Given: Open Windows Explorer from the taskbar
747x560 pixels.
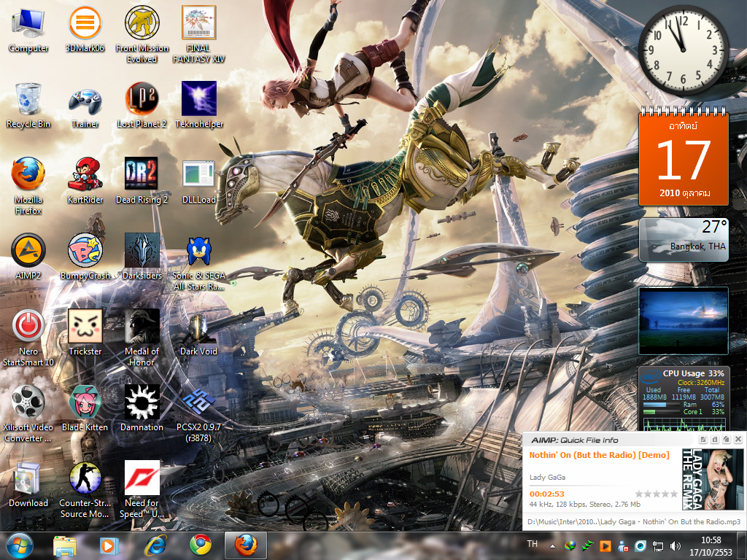Looking at the screenshot, I should pyautogui.click(x=65, y=546).
